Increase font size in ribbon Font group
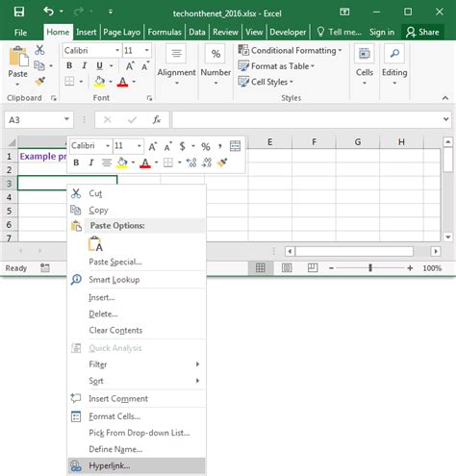 [x=130, y=66]
